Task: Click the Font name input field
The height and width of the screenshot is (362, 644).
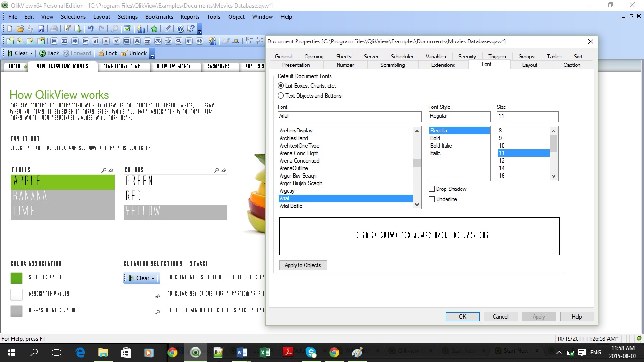Action: [x=349, y=116]
